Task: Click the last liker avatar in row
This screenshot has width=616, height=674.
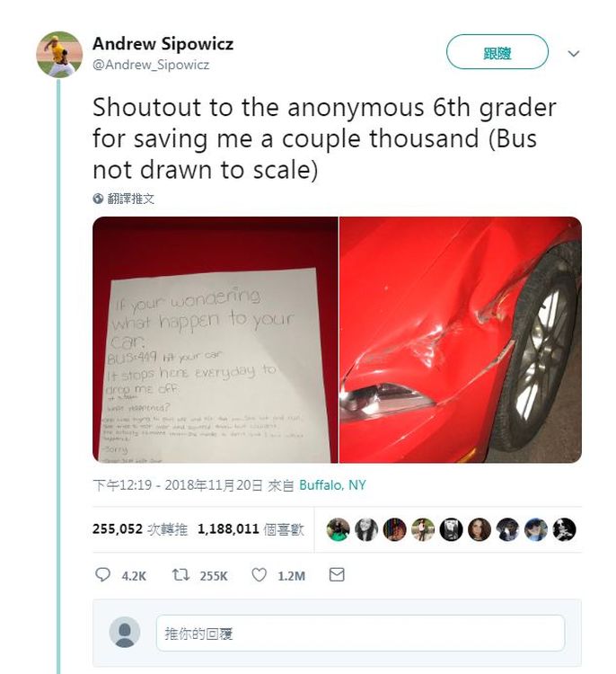Action: (x=564, y=529)
